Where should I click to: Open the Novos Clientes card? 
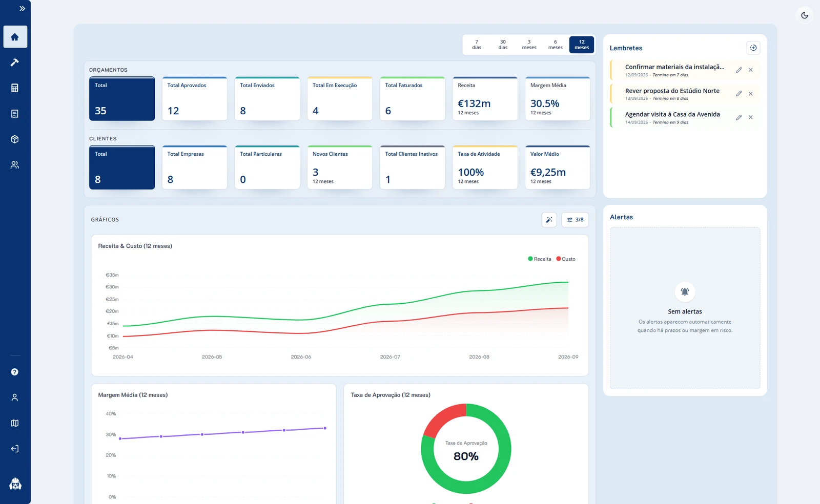340,167
